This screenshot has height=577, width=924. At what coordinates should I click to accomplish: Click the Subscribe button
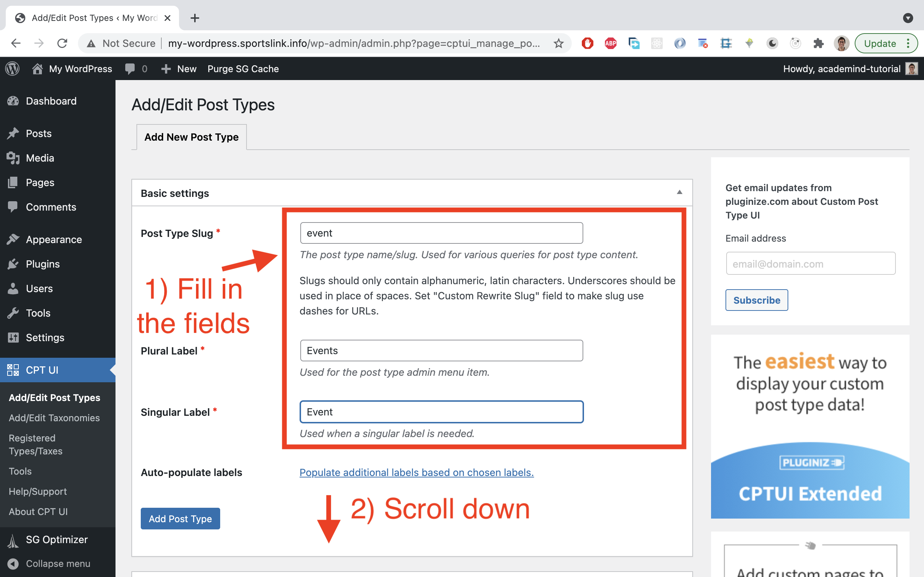(757, 300)
